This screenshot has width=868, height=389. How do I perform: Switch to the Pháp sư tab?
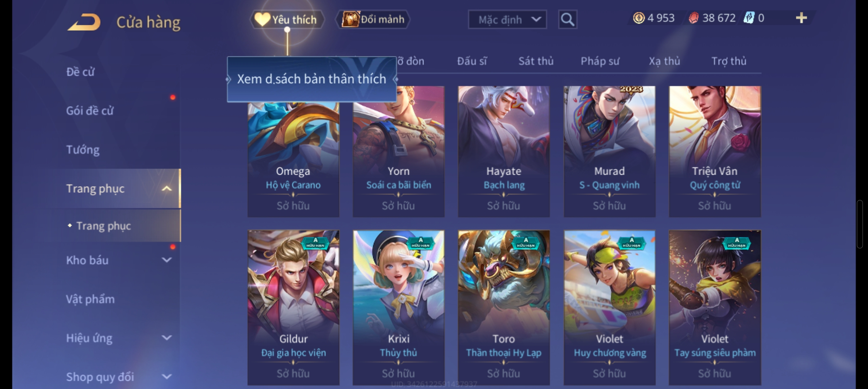pos(600,61)
